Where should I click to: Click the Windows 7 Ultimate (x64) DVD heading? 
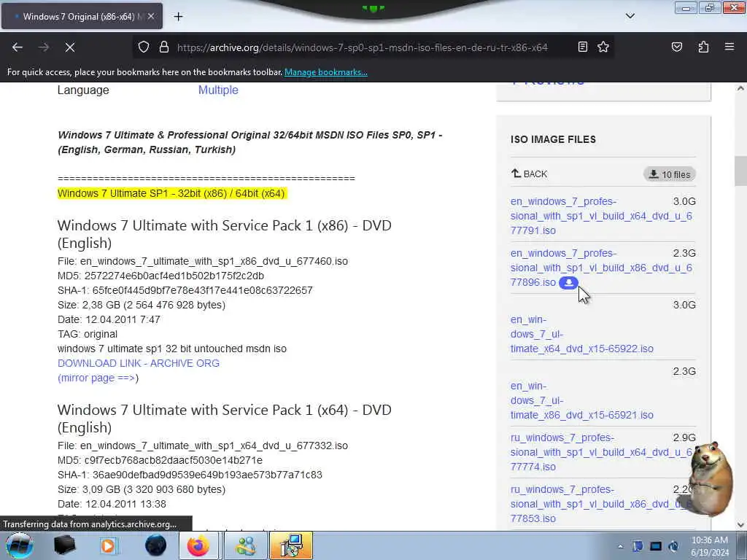pos(225,419)
